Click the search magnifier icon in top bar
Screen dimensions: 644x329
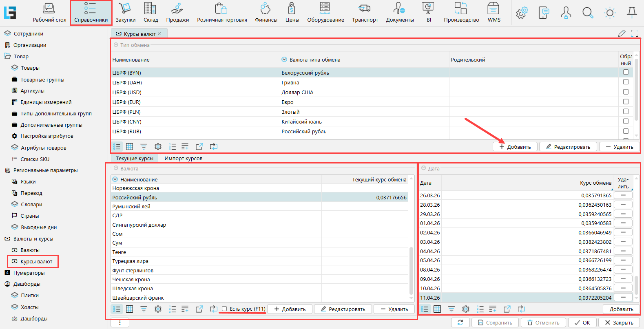tap(587, 13)
